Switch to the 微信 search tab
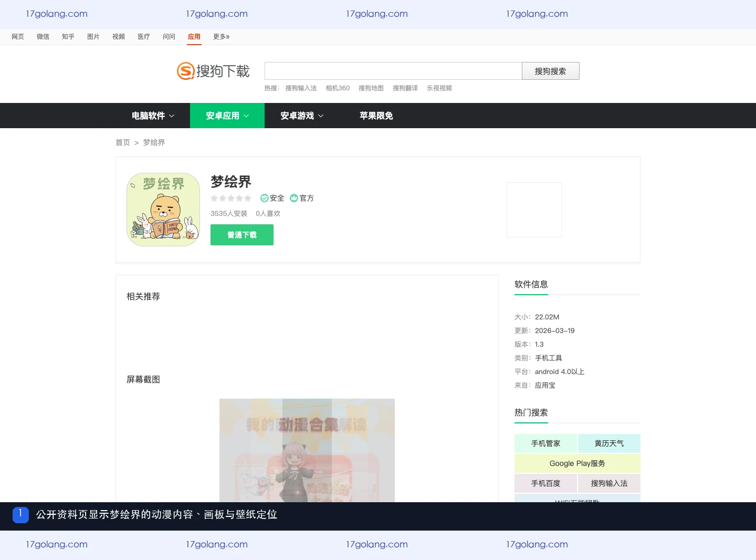This screenshot has height=560, width=756. tap(43, 37)
